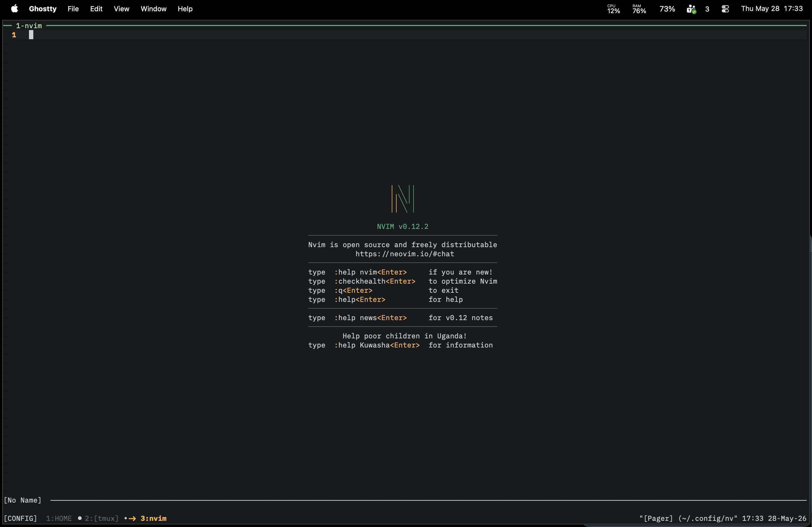
Task: Select the active tmux window 3:nvim
Action: (x=154, y=518)
